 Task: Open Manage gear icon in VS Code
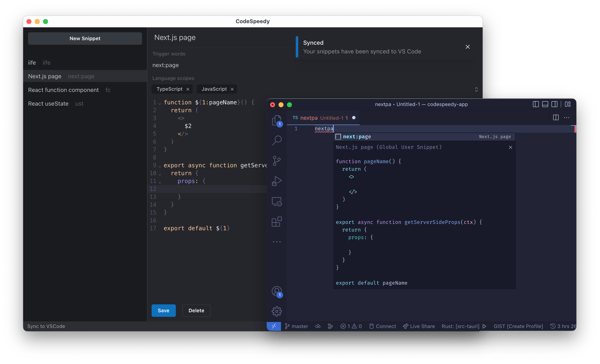tap(277, 311)
